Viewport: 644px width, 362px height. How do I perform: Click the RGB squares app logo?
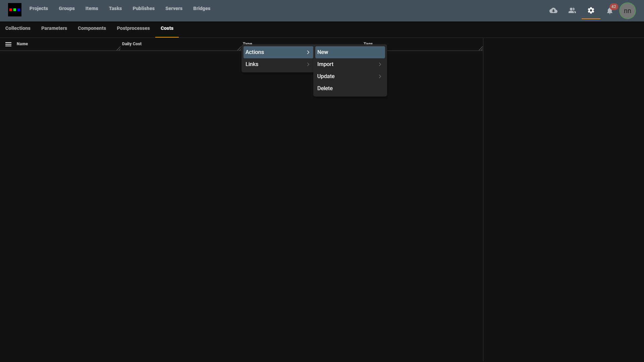click(14, 10)
